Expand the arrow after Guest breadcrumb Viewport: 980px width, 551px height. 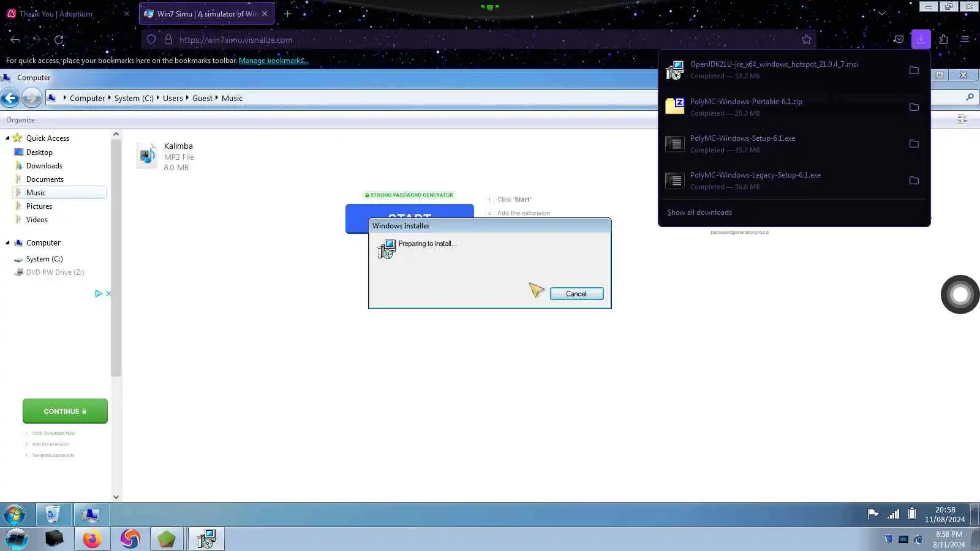(217, 97)
